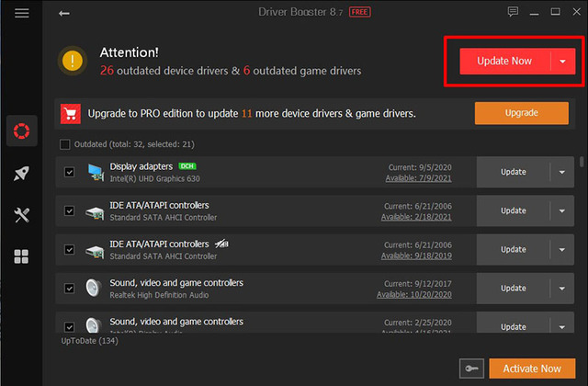Toggle the select-all Outdated checkbox

[65, 144]
